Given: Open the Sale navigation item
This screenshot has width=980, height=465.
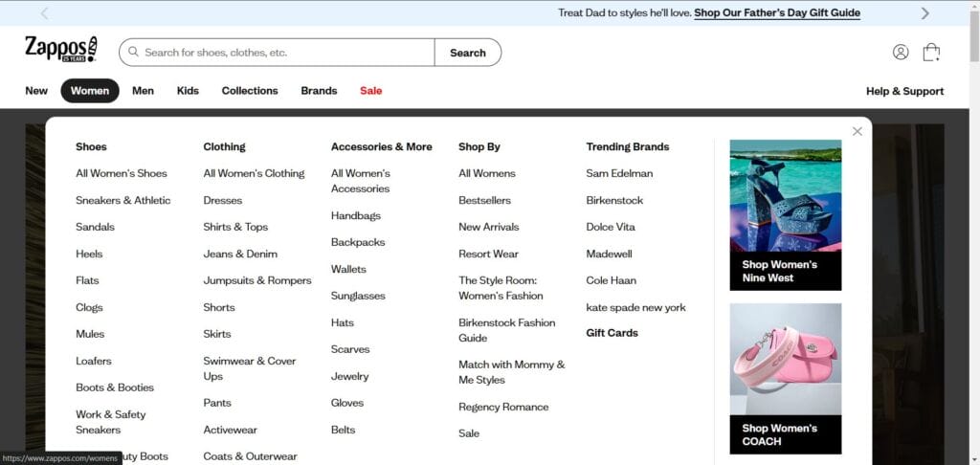Looking at the screenshot, I should [370, 91].
